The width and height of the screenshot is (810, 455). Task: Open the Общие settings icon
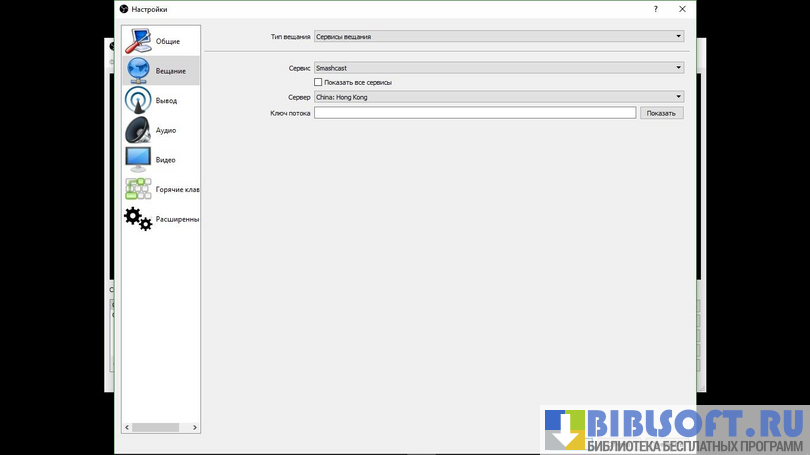138,41
